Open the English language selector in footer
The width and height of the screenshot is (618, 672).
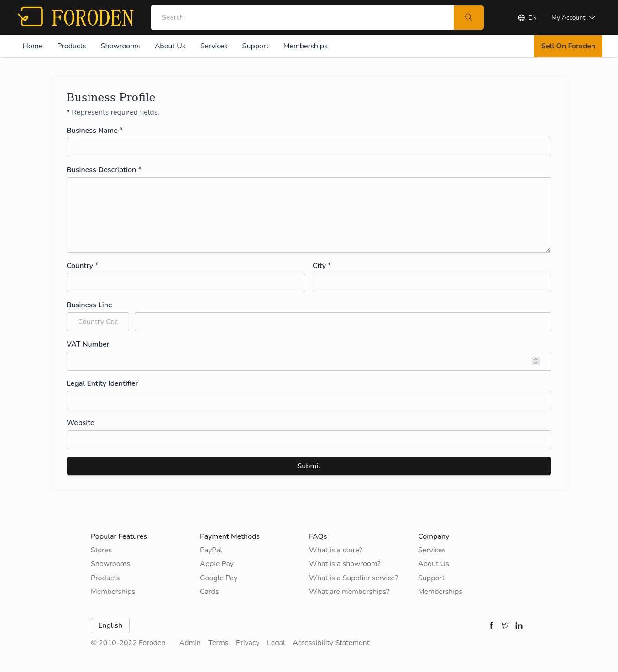pyautogui.click(x=110, y=625)
